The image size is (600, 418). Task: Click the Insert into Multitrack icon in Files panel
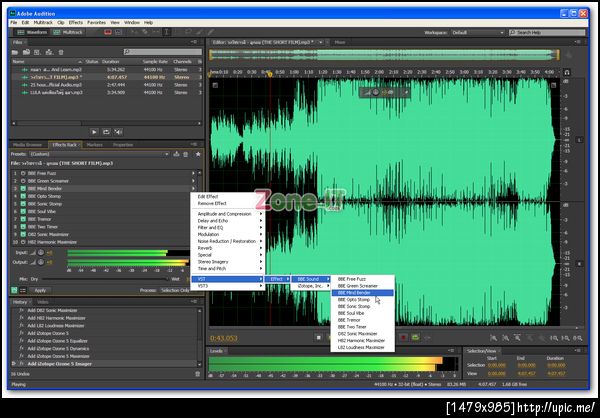click(49, 52)
